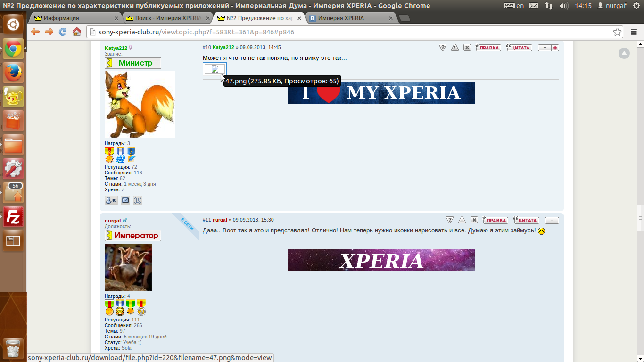Click ЦИТАТА button on post #10
This screenshot has width=644, height=362.
tap(519, 48)
